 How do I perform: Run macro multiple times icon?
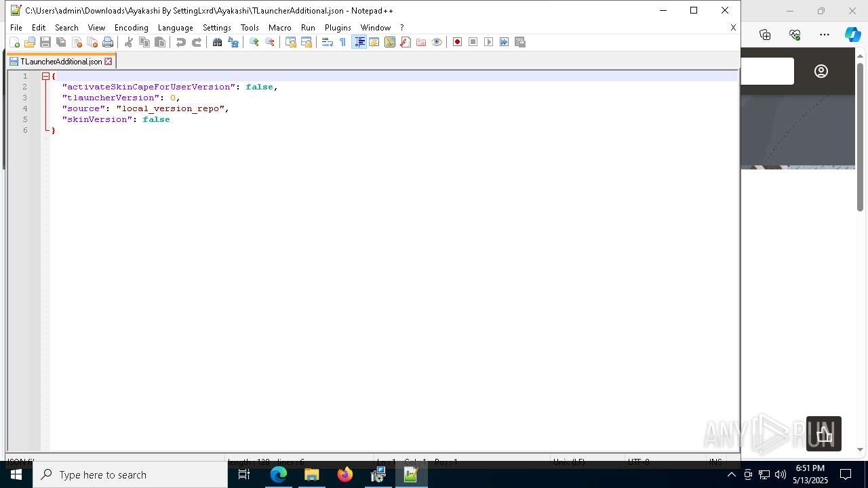(505, 42)
